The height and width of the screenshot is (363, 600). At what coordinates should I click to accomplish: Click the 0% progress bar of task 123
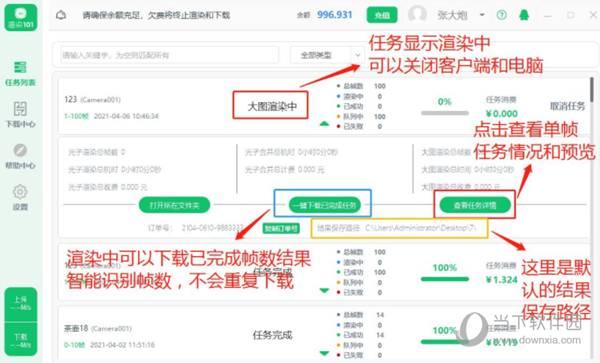(445, 113)
